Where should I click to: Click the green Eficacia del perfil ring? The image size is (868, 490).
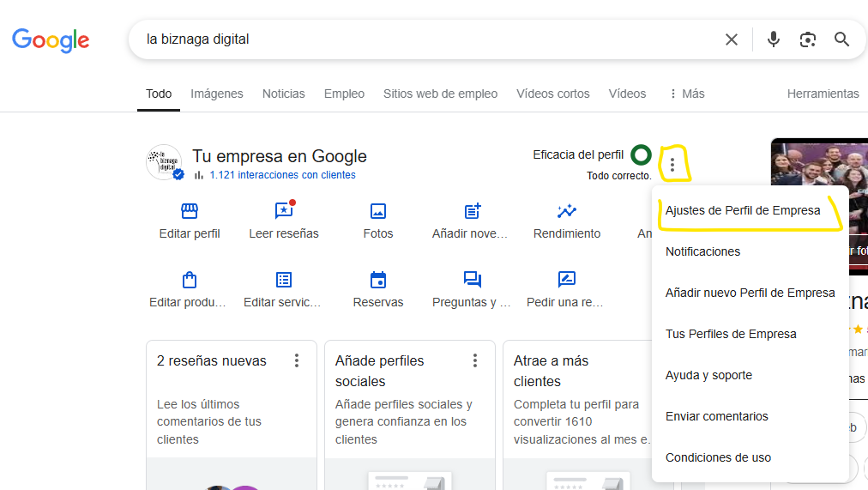coord(641,155)
